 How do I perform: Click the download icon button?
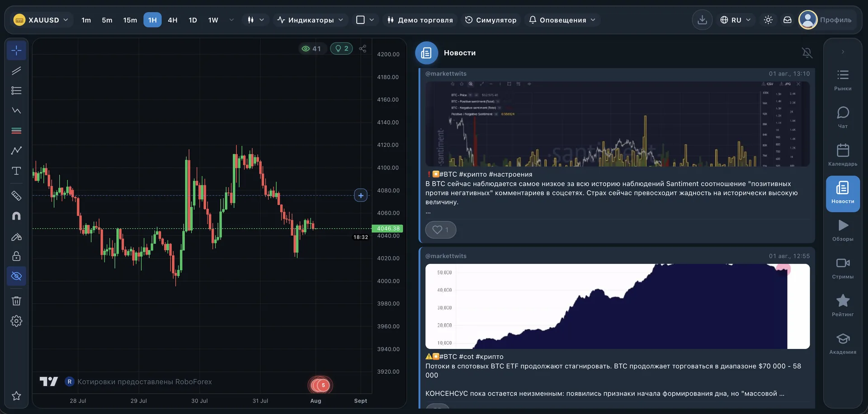point(702,20)
